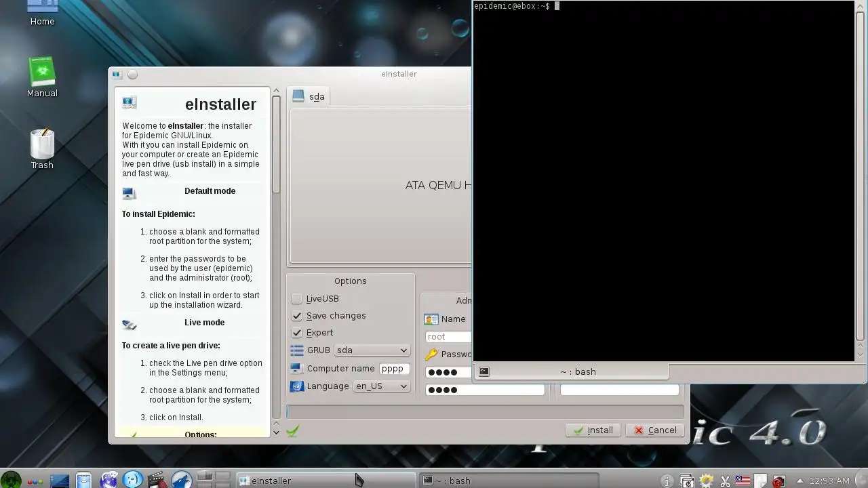Open the Manual desktop icon
This screenshot has width=868, height=488.
coord(42,77)
